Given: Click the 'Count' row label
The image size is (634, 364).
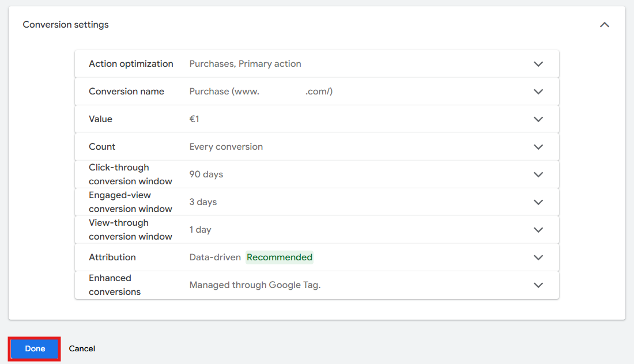Looking at the screenshot, I should pyautogui.click(x=102, y=147).
